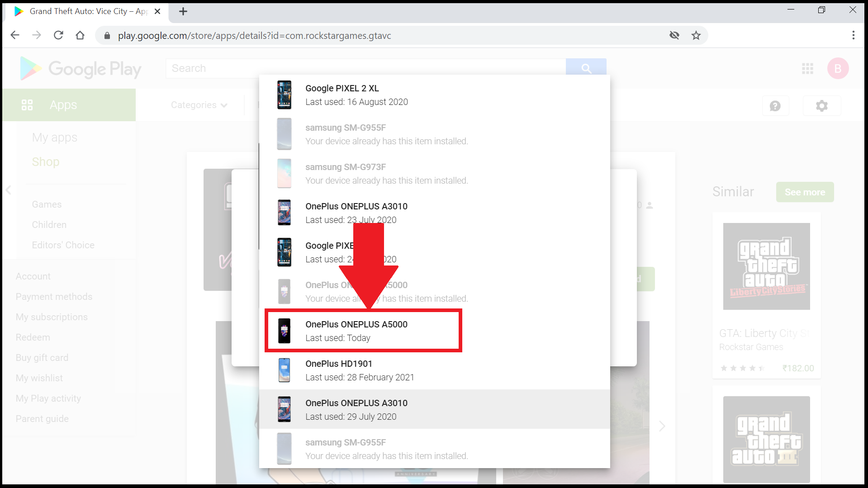Click the samsung SM-G973F entry
This screenshot has height=488, width=868.
click(435, 174)
